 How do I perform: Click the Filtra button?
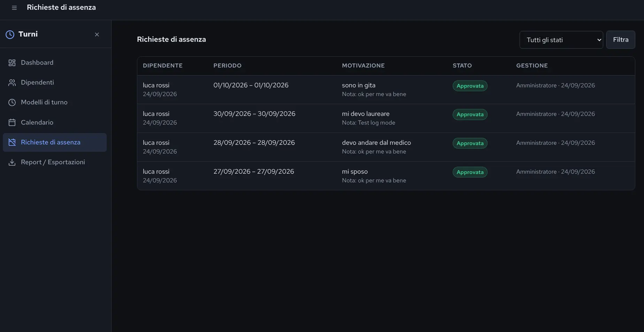pyautogui.click(x=621, y=40)
